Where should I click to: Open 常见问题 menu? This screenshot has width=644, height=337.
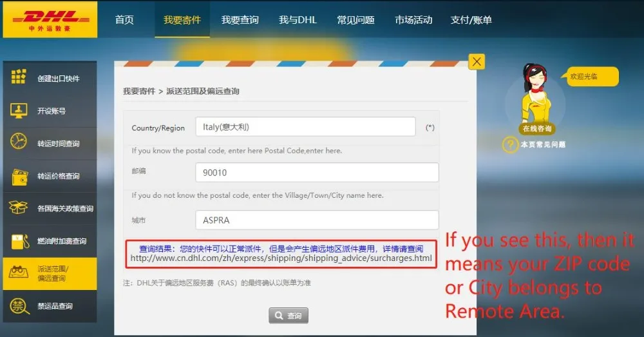pos(355,20)
